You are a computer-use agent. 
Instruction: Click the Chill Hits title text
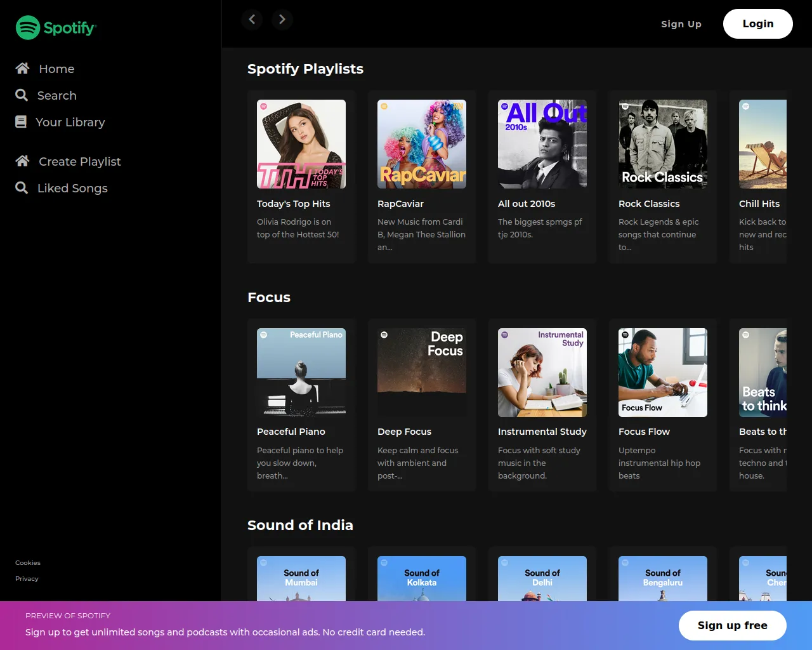[x=759, y=204]
